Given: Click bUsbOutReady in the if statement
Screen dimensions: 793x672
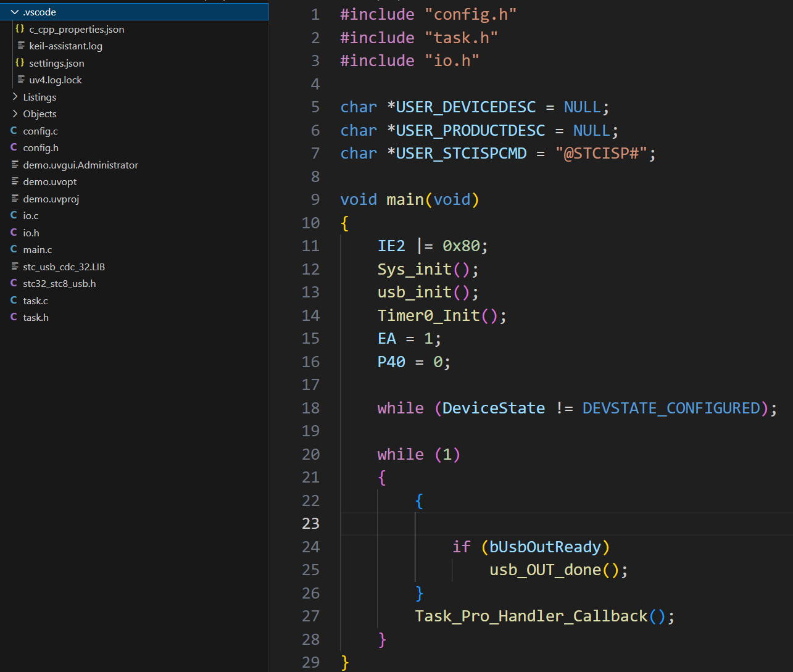Looking at the screenshot, I should pos(545,547).
